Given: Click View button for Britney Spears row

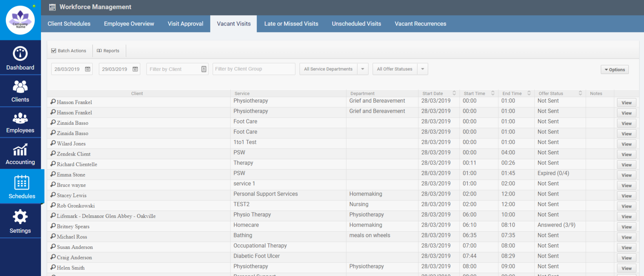Looking at the screenshot, I should coord(626,227).
